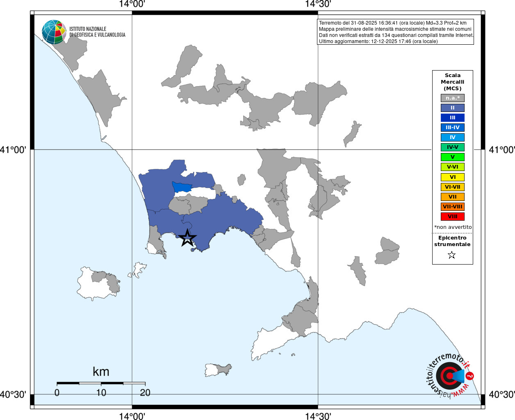Select the II intensity legend swatch

452,108
